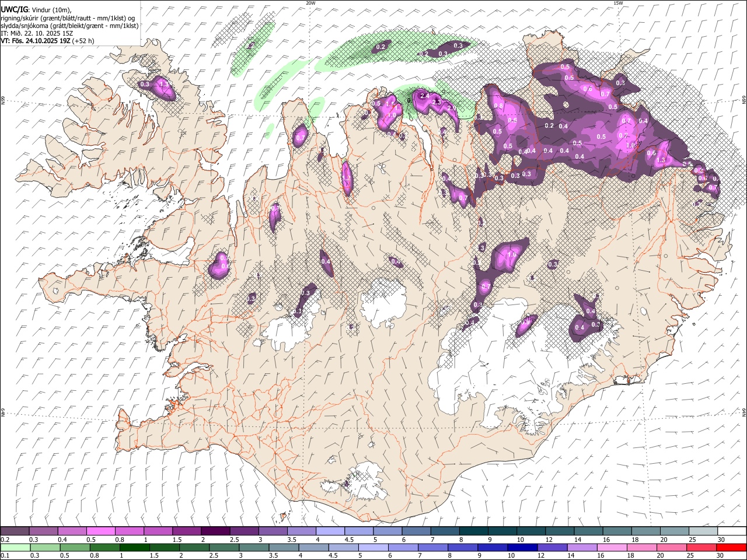
Task: Click the '12' label in lower legend
Action: pyautogui.click(x=541, y=556)
